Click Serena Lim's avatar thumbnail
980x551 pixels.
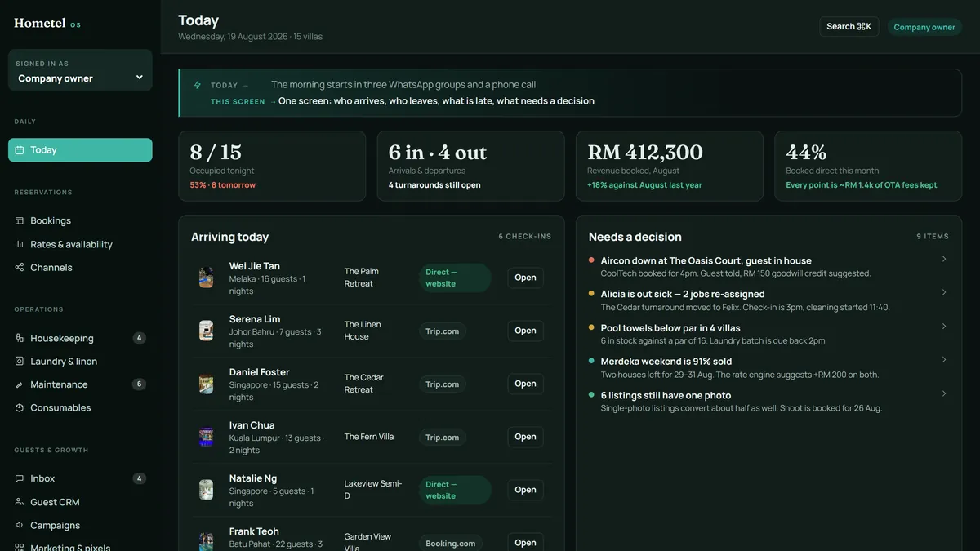(x=207, y=331)
